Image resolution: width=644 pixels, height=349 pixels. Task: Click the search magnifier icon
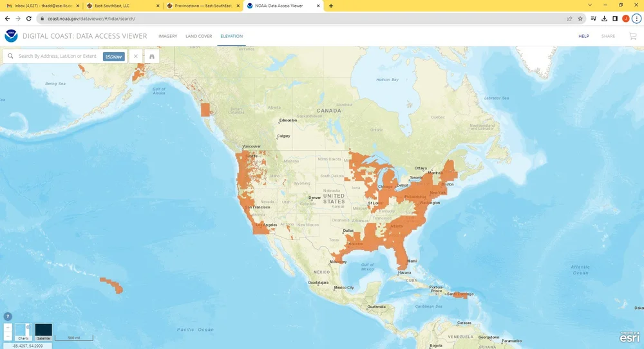(x=10, y=56)
